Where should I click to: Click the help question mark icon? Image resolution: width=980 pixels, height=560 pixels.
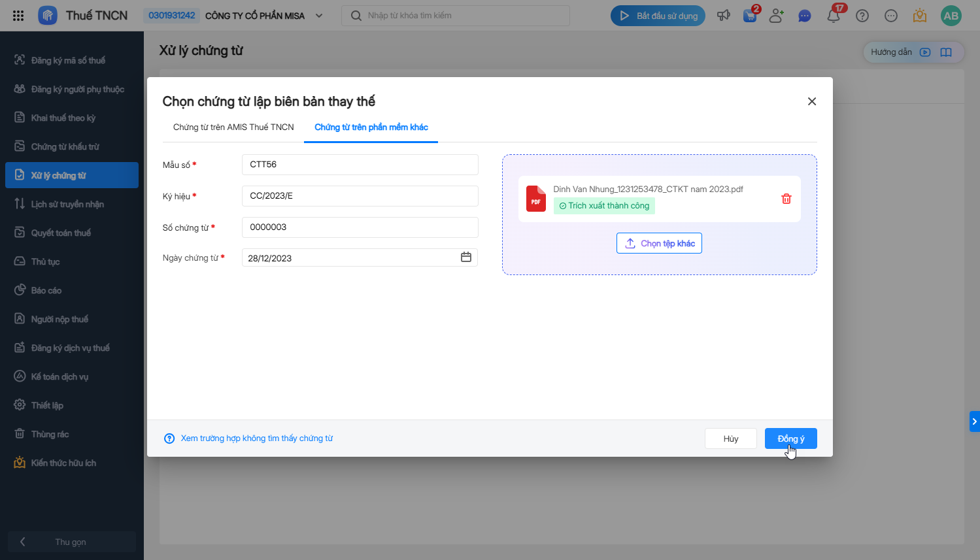point(862,16)
